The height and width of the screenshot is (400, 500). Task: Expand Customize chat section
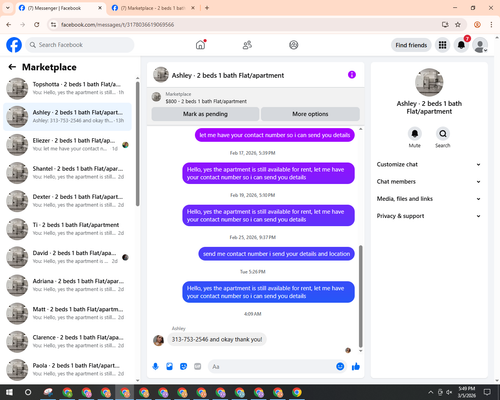click(429, 164)
